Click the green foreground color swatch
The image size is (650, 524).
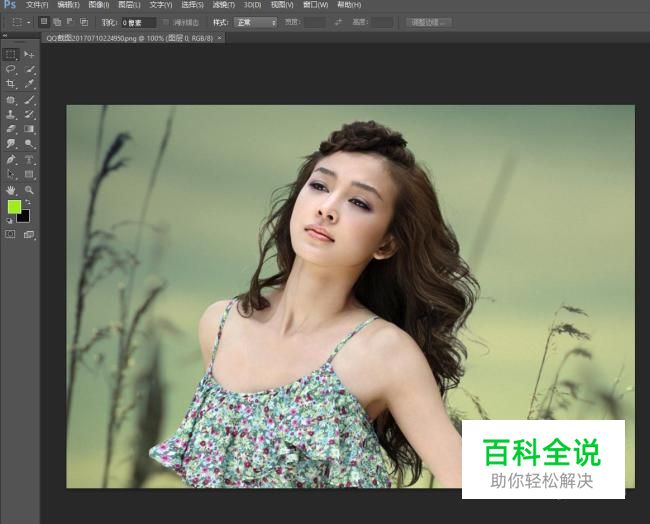coord(14,207)
